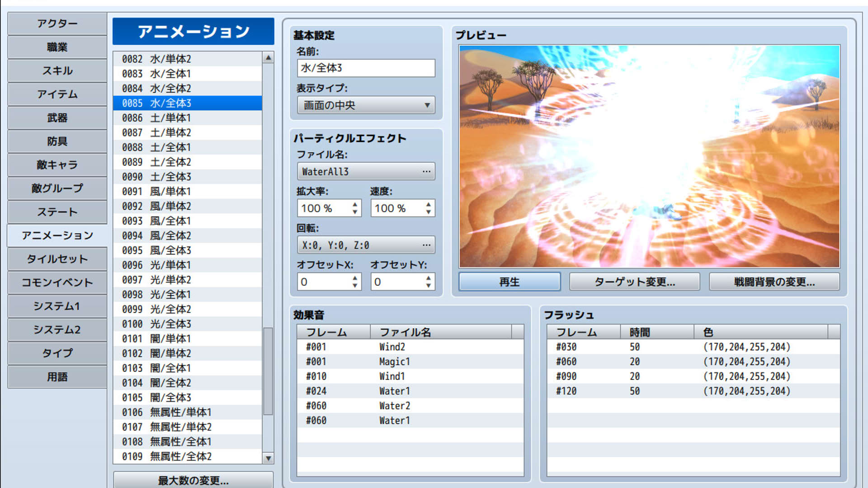This screenshot has height=488, width=868.
Task: Open particle file chooser for WaterAll3
Action: click(x=366, y=172)
